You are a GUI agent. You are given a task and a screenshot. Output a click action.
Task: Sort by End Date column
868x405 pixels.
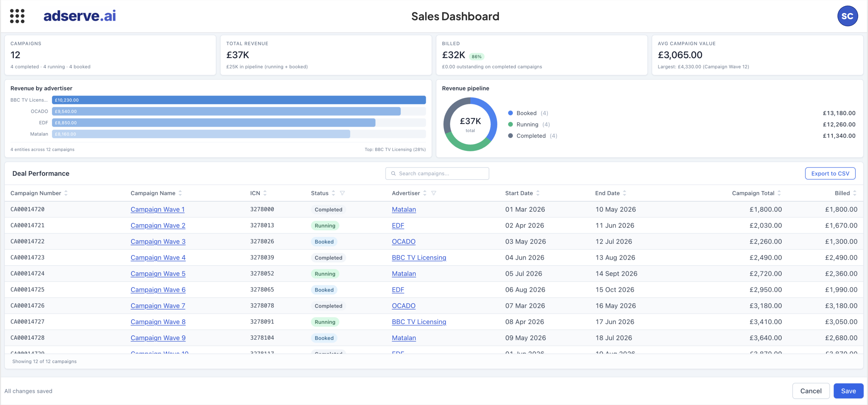click(x=624, y=193)
